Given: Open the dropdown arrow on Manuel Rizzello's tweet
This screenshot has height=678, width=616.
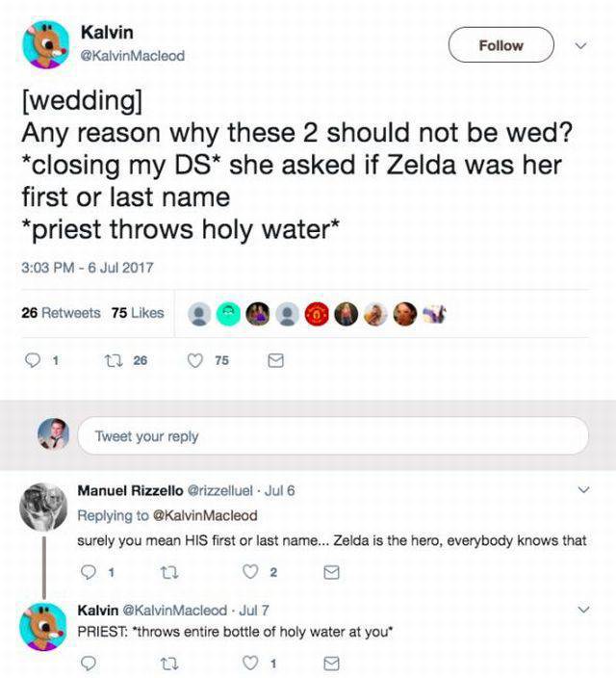Looking at the screenshot, I should click(583, 490).
